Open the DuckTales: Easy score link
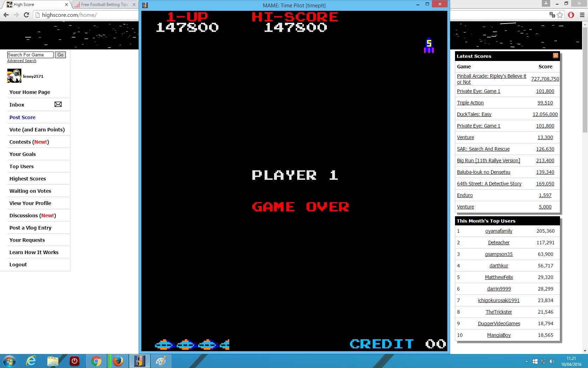This screenshot has width=588, height=368. click(474, 114)
